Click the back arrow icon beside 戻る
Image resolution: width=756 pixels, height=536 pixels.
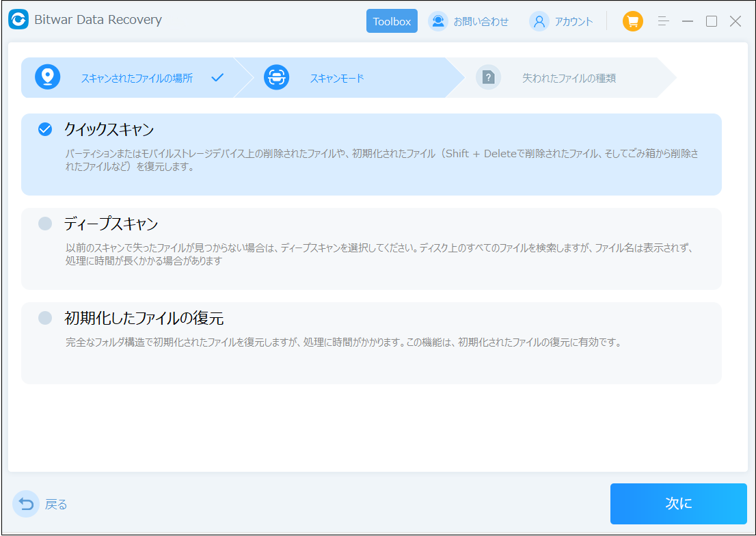point(26,505)
